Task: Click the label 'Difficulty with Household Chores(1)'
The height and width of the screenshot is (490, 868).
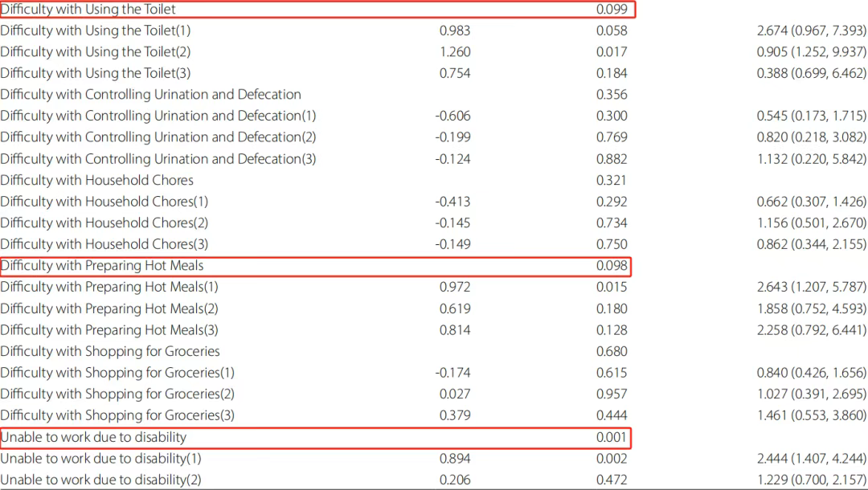Action: click(x=104, y=202)
